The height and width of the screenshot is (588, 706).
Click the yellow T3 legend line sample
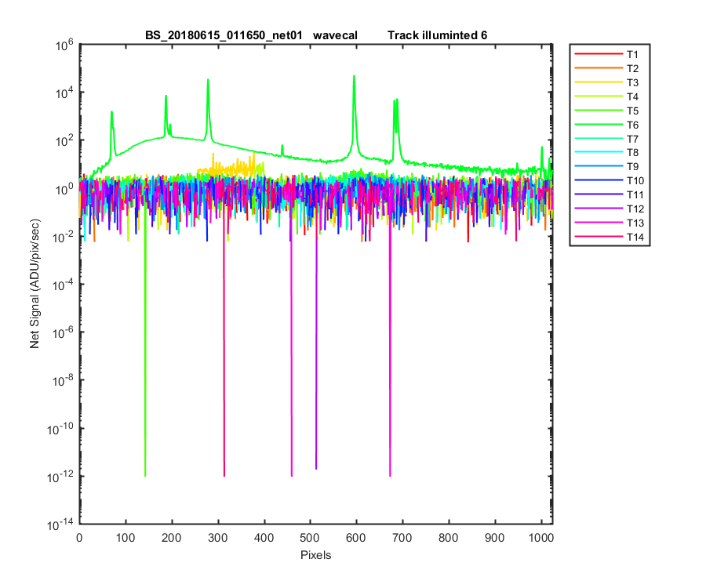click(x=599, y=82)
